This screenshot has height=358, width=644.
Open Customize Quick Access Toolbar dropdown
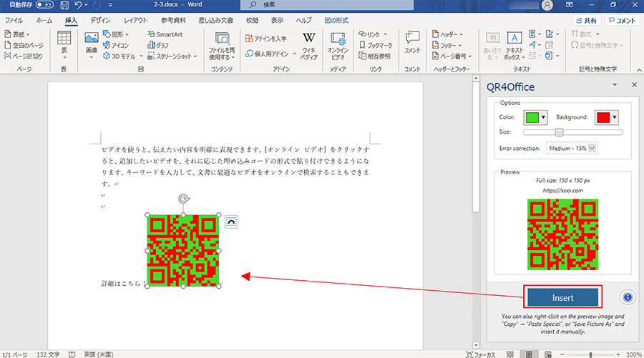[110, 5]
